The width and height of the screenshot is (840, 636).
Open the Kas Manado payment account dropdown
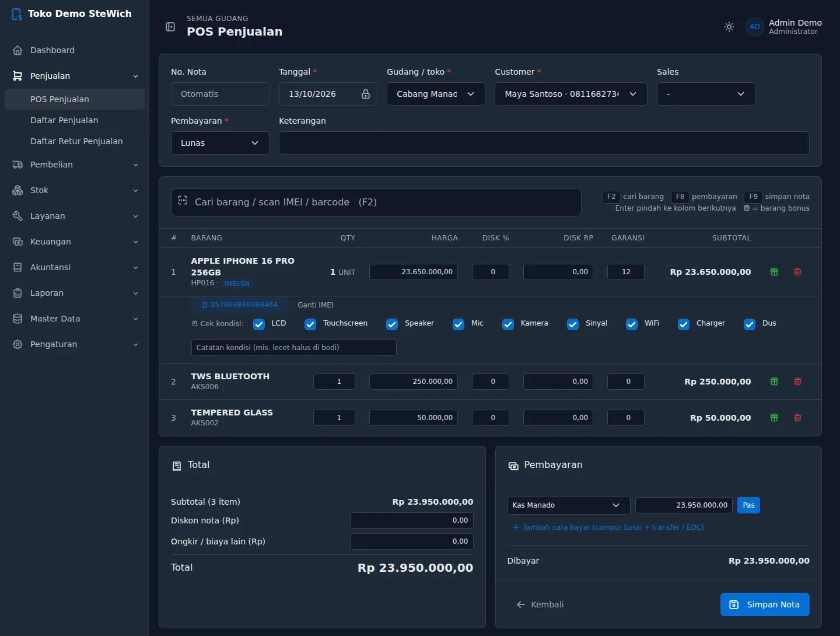[x=569, y=505]
